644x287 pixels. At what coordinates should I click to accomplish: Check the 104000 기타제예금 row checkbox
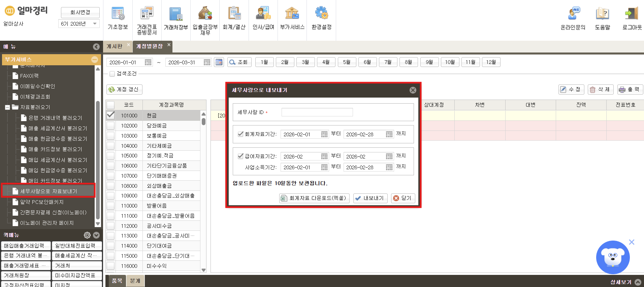click(110, 146)
